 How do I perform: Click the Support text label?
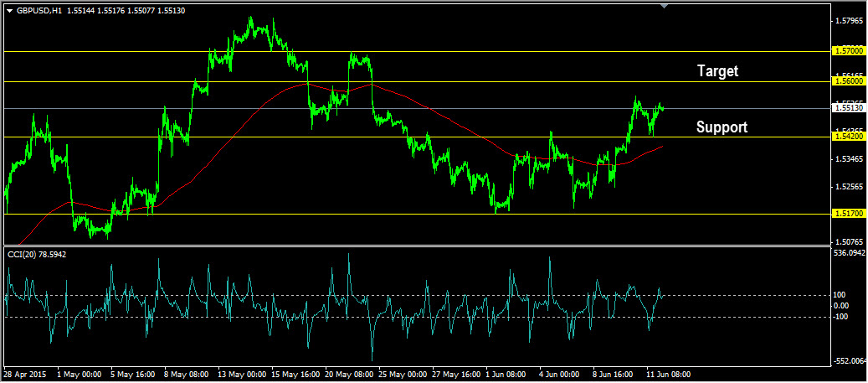tap(722, 127)
